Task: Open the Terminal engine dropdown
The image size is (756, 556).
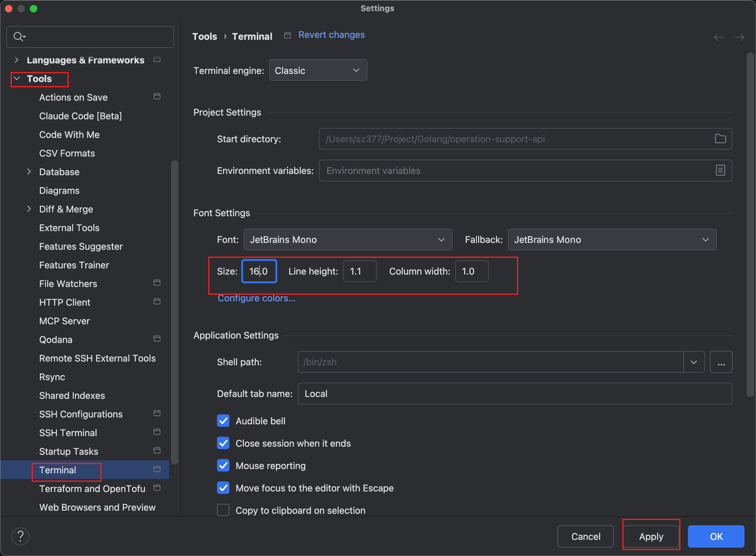Action: (x=318, y=70)
